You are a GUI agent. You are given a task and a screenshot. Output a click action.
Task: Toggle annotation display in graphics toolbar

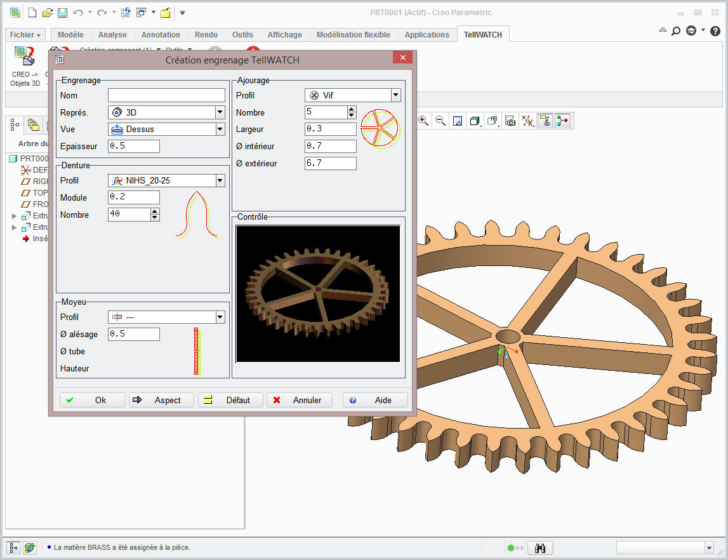click(493, 121)
